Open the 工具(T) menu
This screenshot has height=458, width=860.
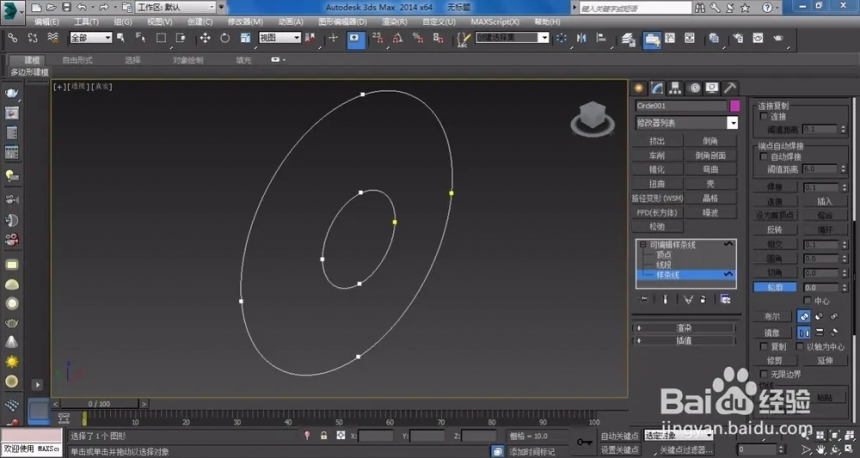[x=86, y=22]
